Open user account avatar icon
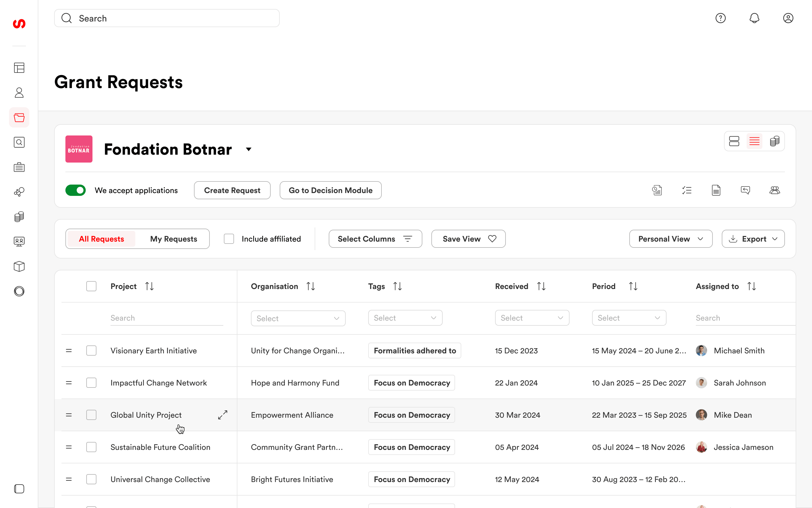Image resolution: width=812 pixels, height=508 pixels. pyautogui.click(x=788, y=18)
